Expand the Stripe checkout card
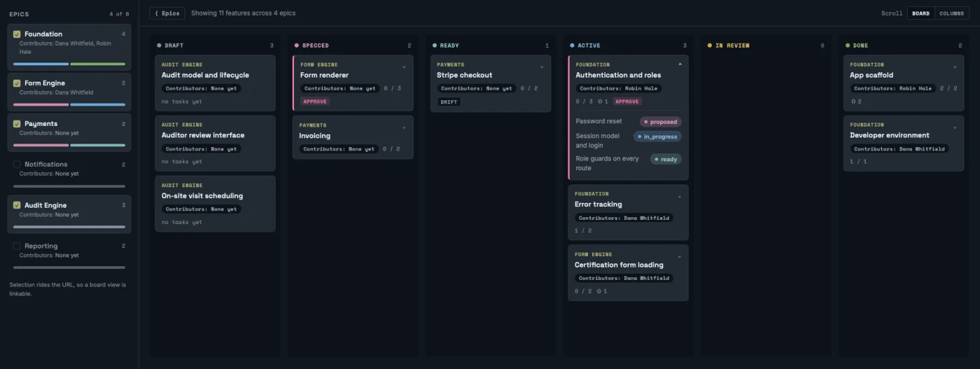980x369 pixels. (542, 67)
